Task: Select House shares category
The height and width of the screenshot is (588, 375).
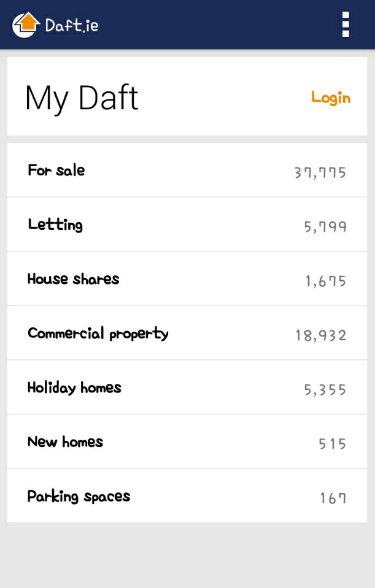Action: [187, 278]
